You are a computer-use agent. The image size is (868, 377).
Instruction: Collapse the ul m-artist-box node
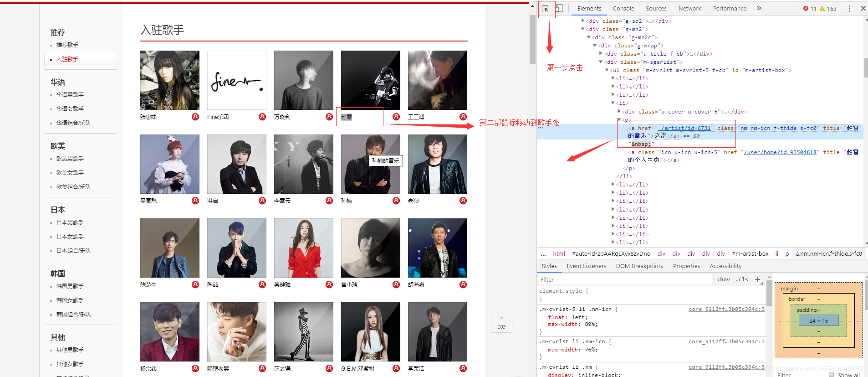[607, 70]
